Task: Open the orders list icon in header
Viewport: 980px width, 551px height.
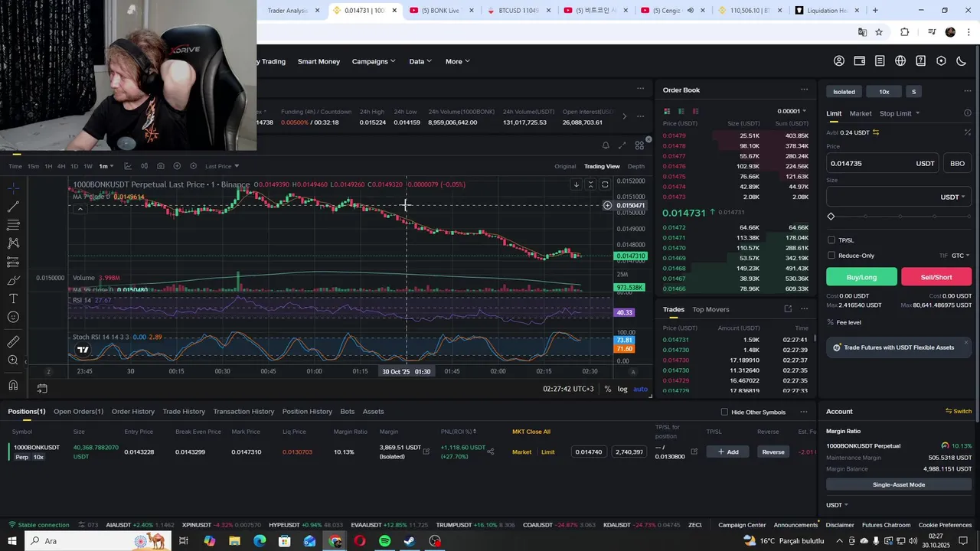Action: 880,61
